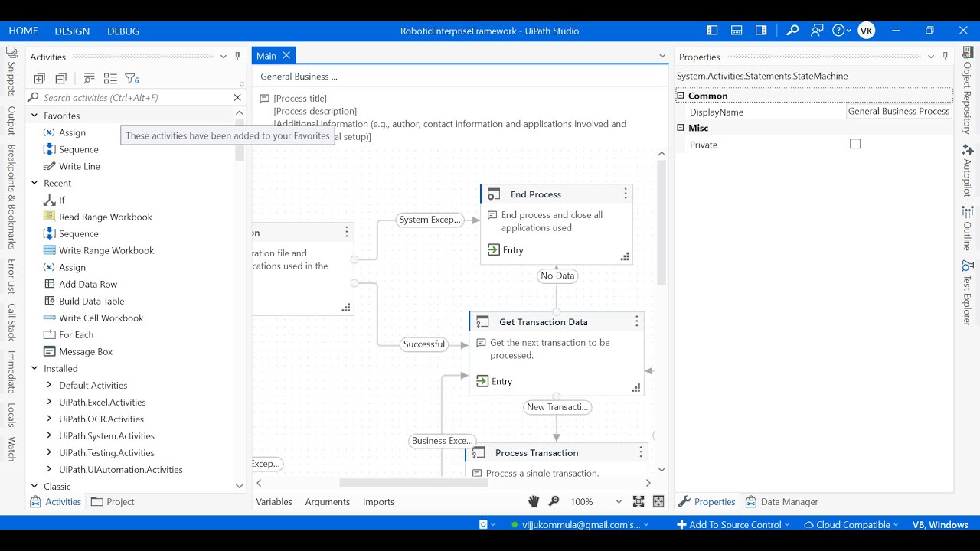Image resolution: width=980 pixels, height=551 pixels.
Task: Open the search magnifier in title bar
Action: coord(792,31)
